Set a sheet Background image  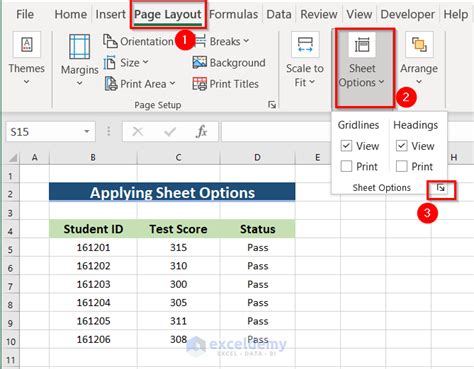229,63
